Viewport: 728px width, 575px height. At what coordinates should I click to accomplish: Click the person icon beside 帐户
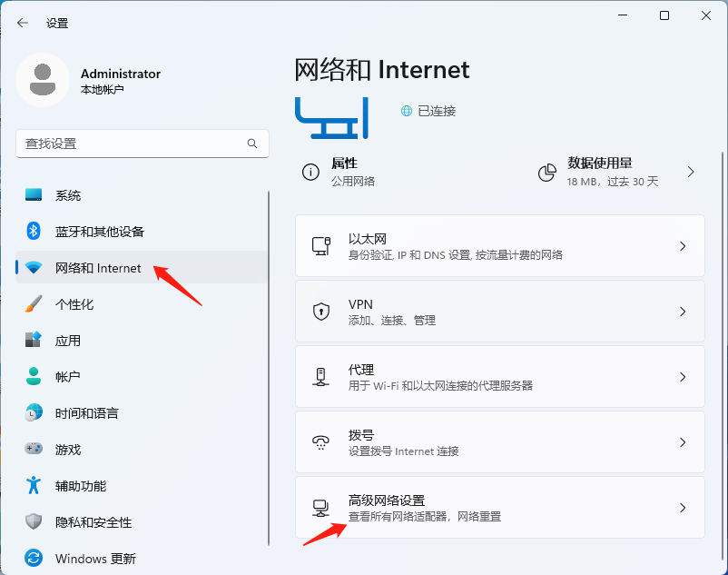tap(34, 376)
